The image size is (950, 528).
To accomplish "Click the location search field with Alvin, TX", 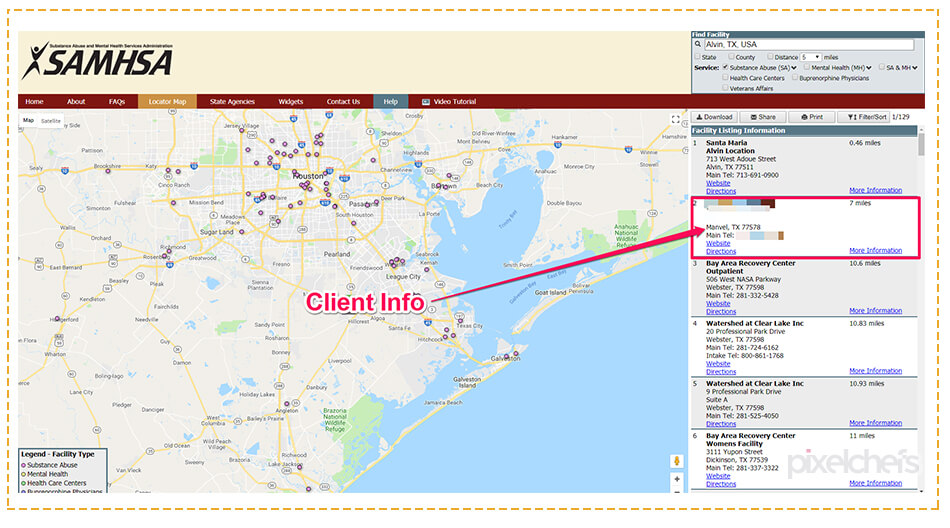I will click(809, 44).
